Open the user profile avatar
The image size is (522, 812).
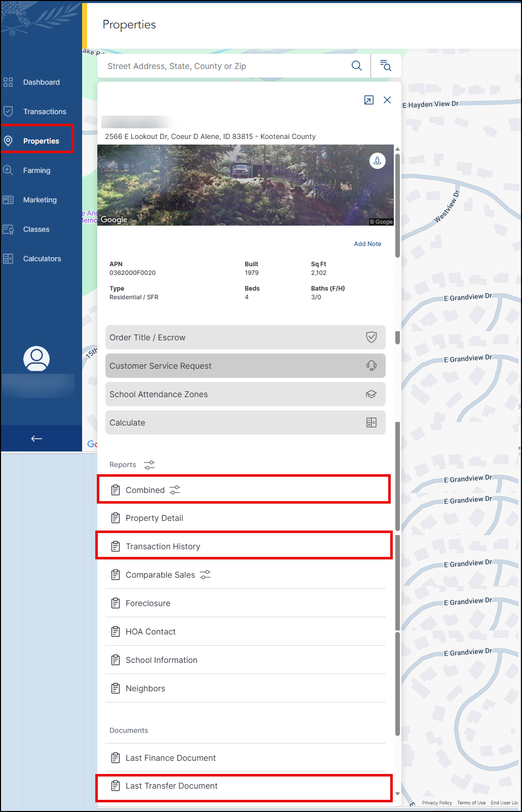[x=36, y=359]
